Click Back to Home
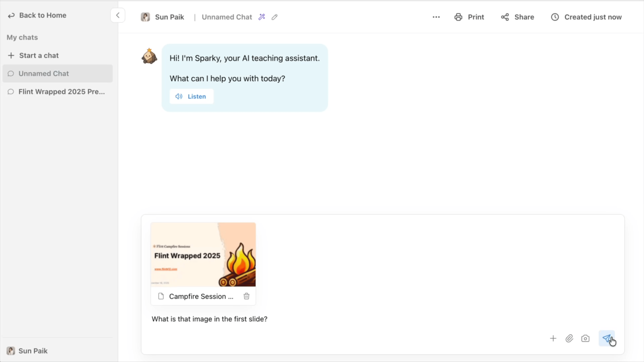 click(x=37, y=15)
